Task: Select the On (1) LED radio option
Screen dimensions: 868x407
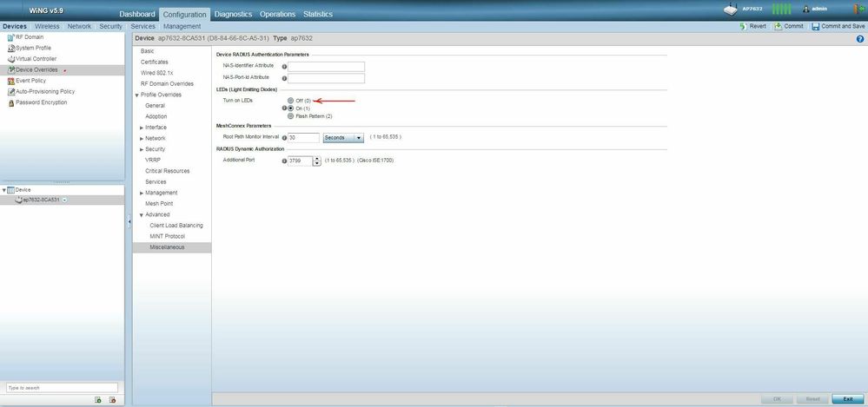Action: pos(290,108)
